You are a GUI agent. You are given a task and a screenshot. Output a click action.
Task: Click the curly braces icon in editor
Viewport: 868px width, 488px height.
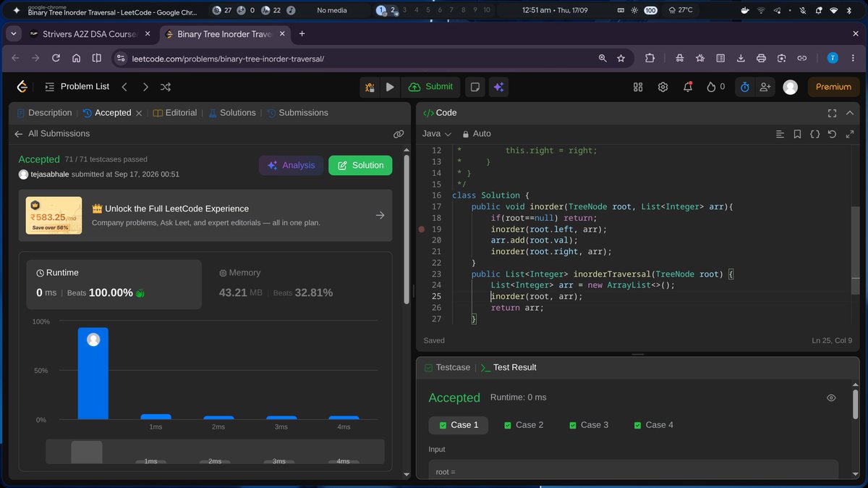coord(814,134)
